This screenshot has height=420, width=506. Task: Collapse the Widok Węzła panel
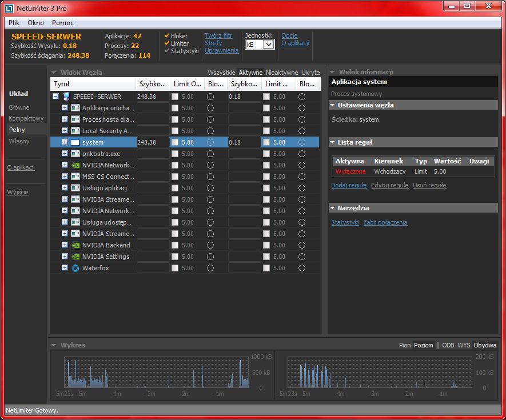point(54,73)
